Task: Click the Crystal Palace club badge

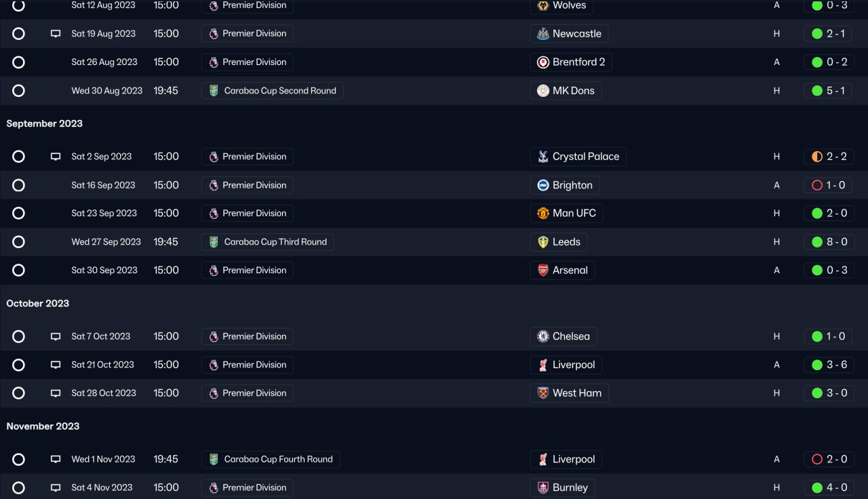Action: 543,157
